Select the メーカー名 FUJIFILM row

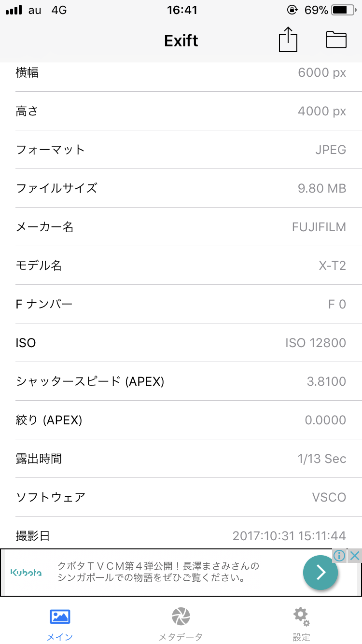pyautogui.click(x=181, y=227)
